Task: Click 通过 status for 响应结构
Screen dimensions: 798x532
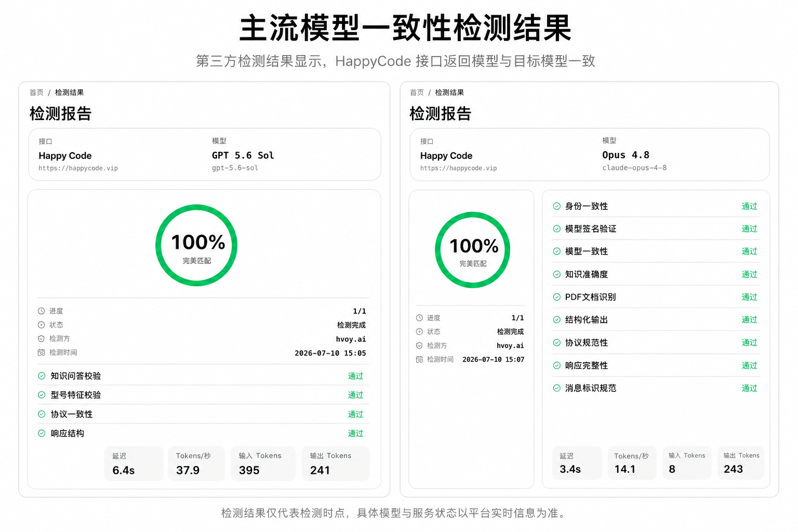Action: (356, 434)
